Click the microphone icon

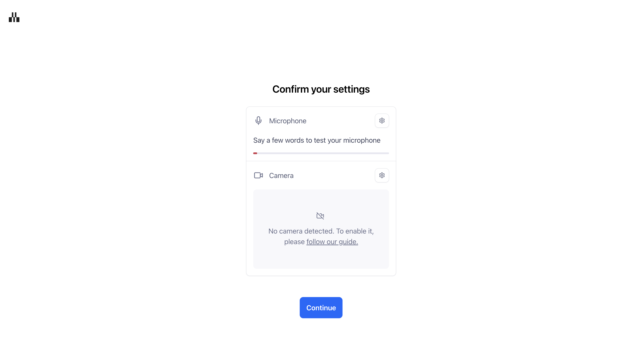click(x=258, y=120)
